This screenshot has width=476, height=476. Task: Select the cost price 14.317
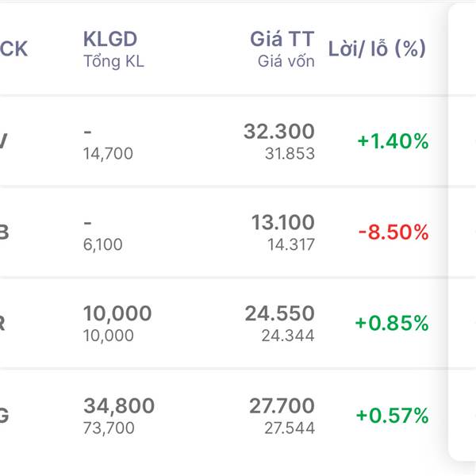pos(290,245)
